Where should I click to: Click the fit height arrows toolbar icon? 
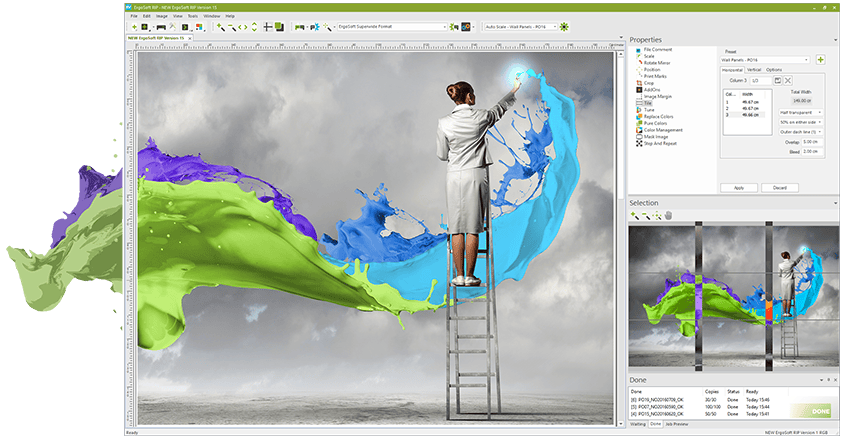pyautogui.click(x=254, y=27)
